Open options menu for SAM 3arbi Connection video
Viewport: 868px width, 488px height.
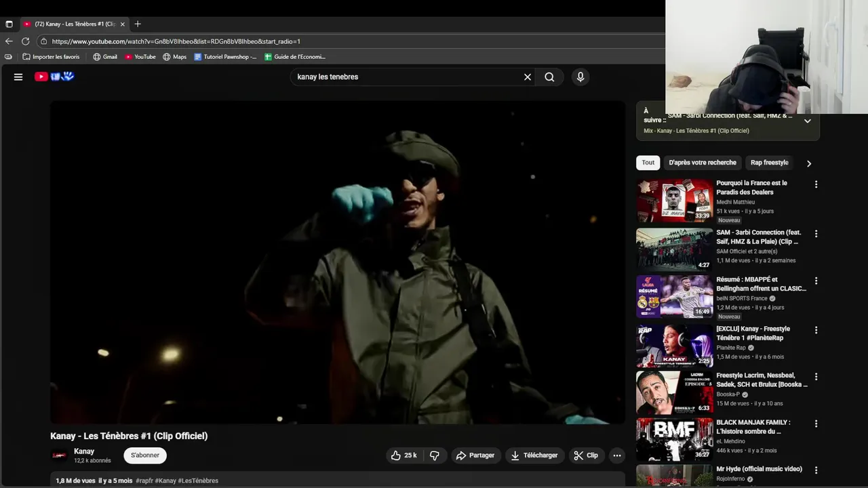pos(816,234)
